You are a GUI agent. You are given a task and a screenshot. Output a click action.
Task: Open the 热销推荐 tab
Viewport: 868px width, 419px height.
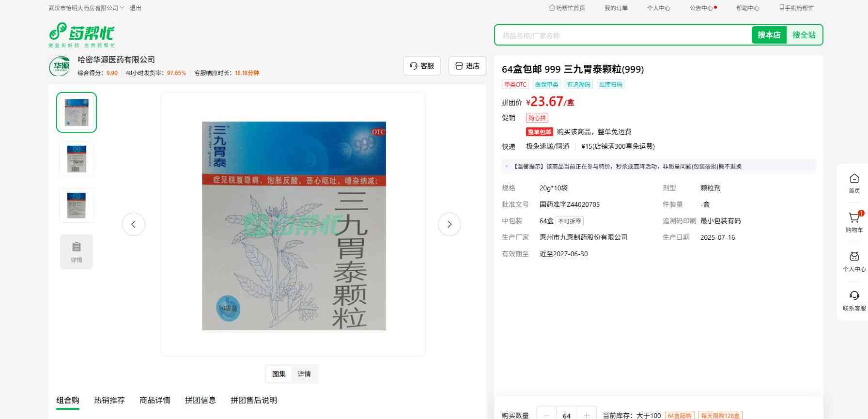tap(109, 400)
